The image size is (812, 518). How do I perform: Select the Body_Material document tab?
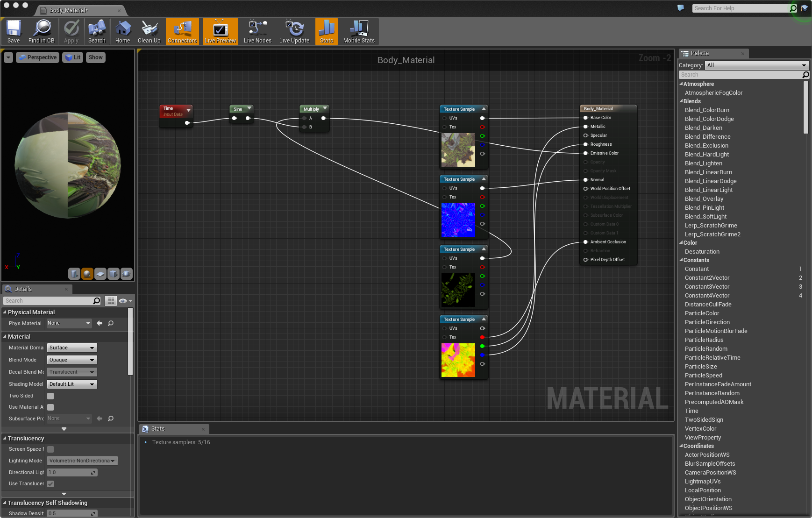[x=69, y=10]
